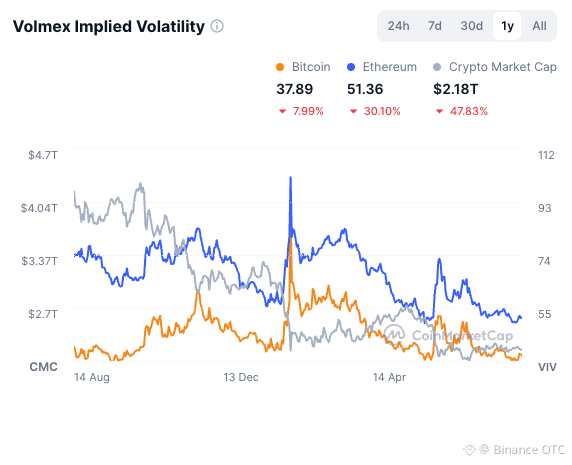
Task: Click the market cap 47.83% down-arrow icon
Action: coord(440,111)
